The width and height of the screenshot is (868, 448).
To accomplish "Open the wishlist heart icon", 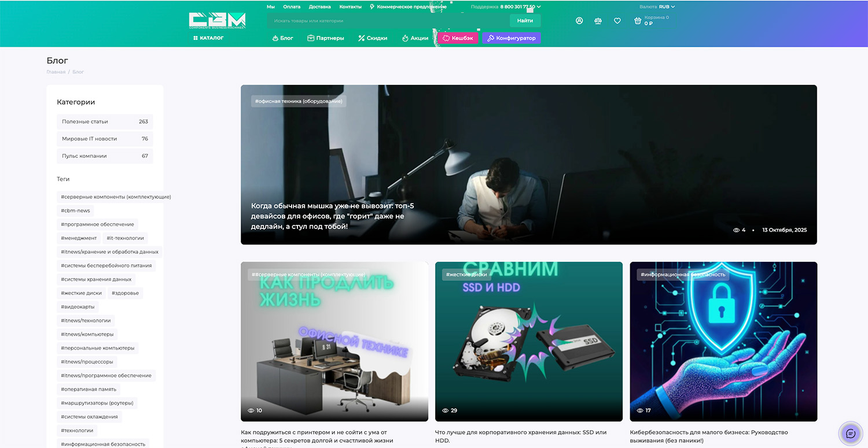I will click(617, 21).
